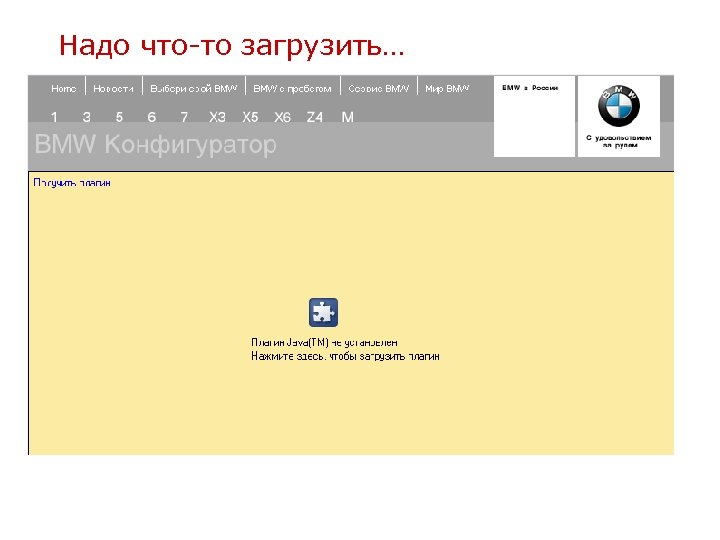Click the 'Плагин Java(TM) не установлен' message
Image resolution: width=720 pixels, height=540 pixels.
[x=324, y=343]
